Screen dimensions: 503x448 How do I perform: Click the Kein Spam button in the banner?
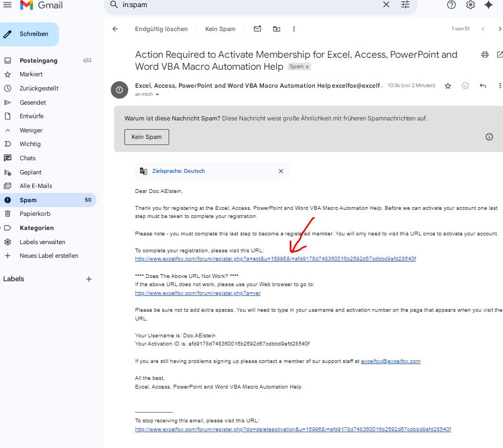(147, 137)
